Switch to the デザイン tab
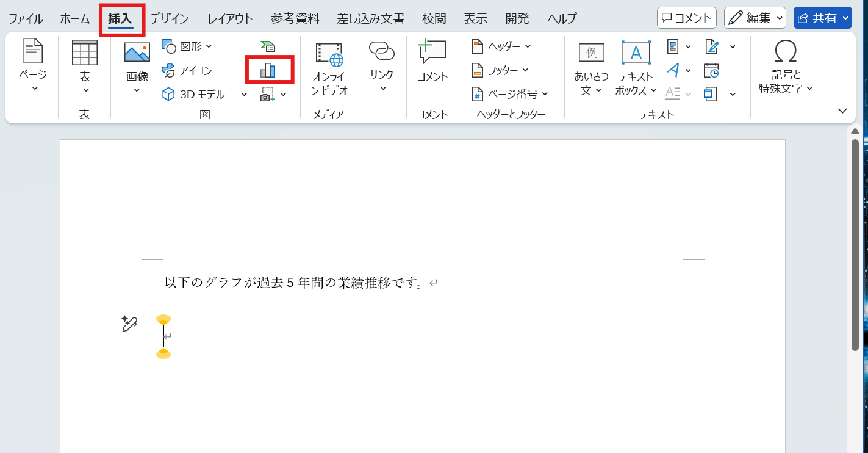 (x=169, y=18)
